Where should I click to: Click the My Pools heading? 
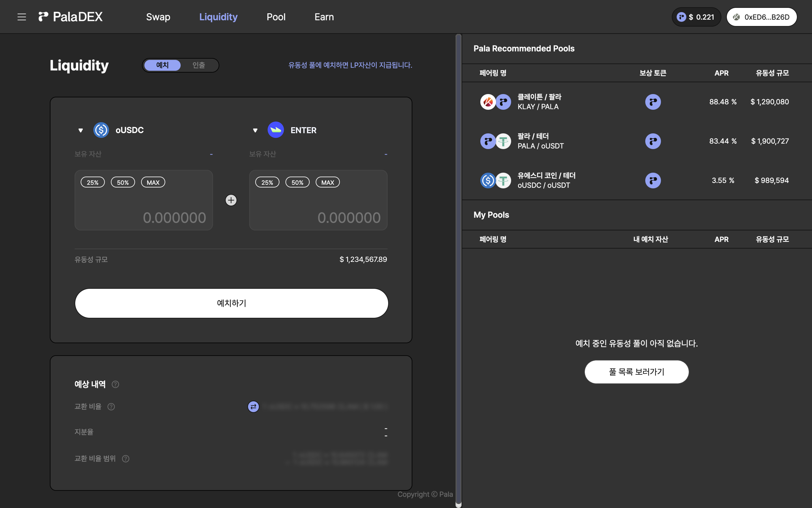tap(491, 215)
